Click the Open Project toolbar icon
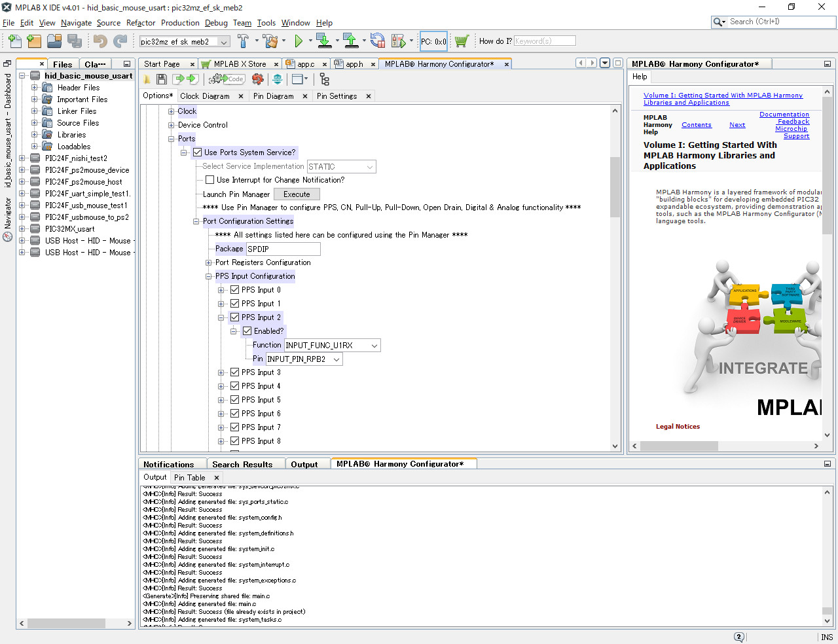 (55, 41)
